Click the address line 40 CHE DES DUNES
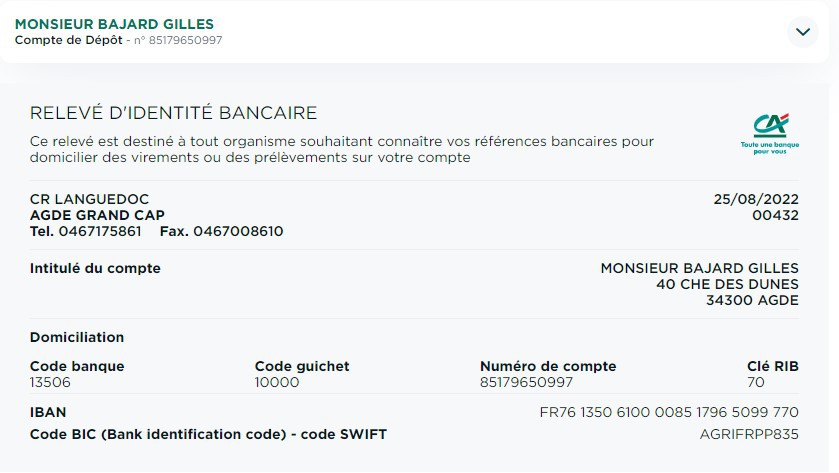Screen dimensions: 839x473 [728, 284]
